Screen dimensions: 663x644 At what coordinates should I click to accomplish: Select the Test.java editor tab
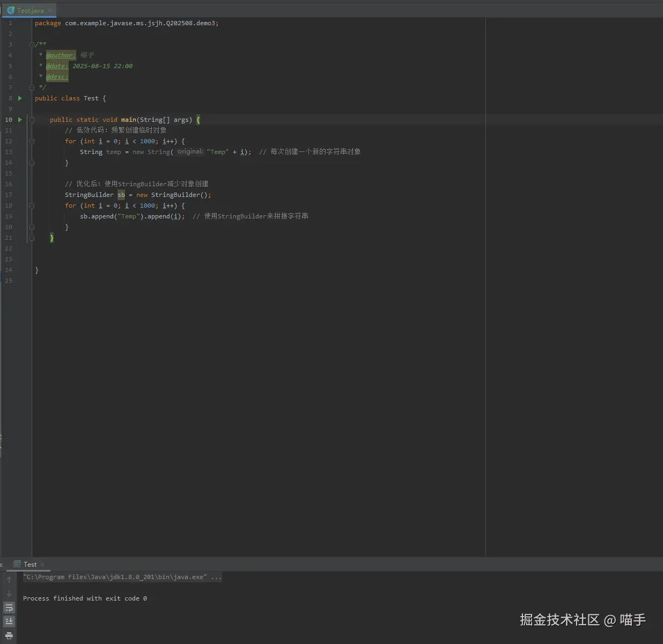[x=30, y=10]
